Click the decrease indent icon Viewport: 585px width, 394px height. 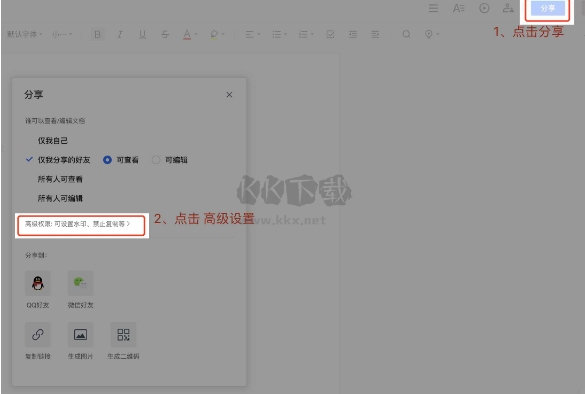pyautogui.click(x=353, y=34)
